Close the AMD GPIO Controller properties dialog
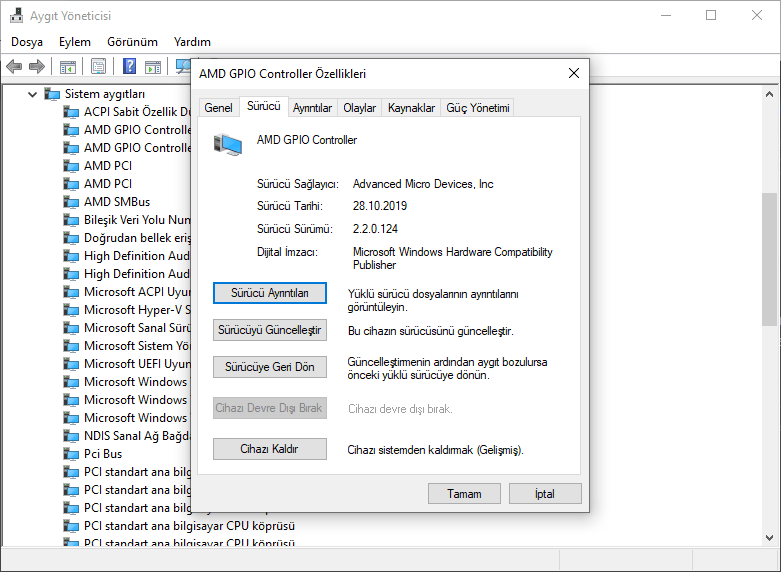Viewport: 781px width, 572px height. coord(574,73)
